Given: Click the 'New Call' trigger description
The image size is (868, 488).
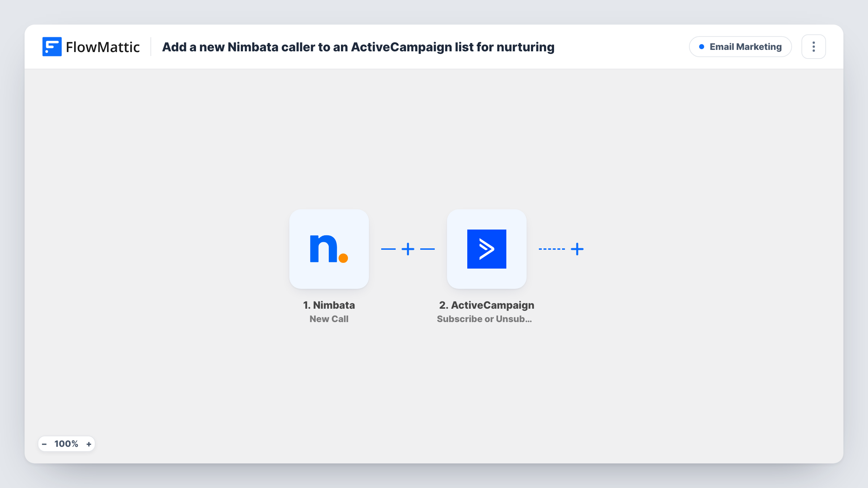Looking at the screenshot, I should click(329, 319).
